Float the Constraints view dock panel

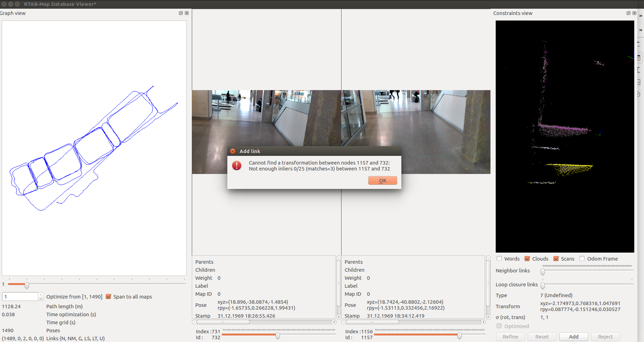[628, 13]
